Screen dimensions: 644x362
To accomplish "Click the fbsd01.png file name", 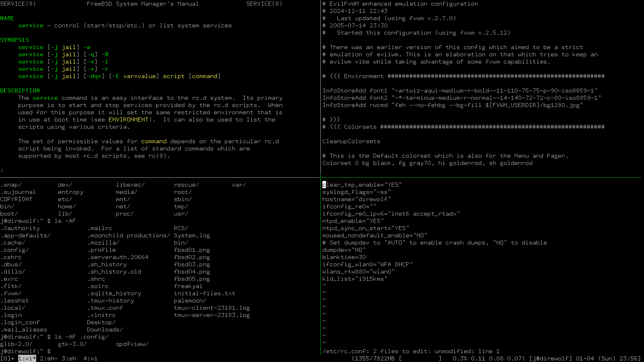I will (192, 250).
